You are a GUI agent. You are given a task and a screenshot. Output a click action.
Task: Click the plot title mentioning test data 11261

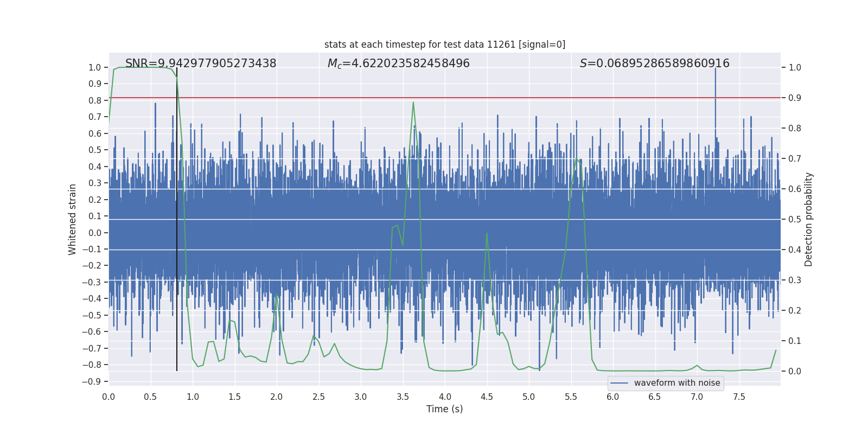(x=444, y=44)
